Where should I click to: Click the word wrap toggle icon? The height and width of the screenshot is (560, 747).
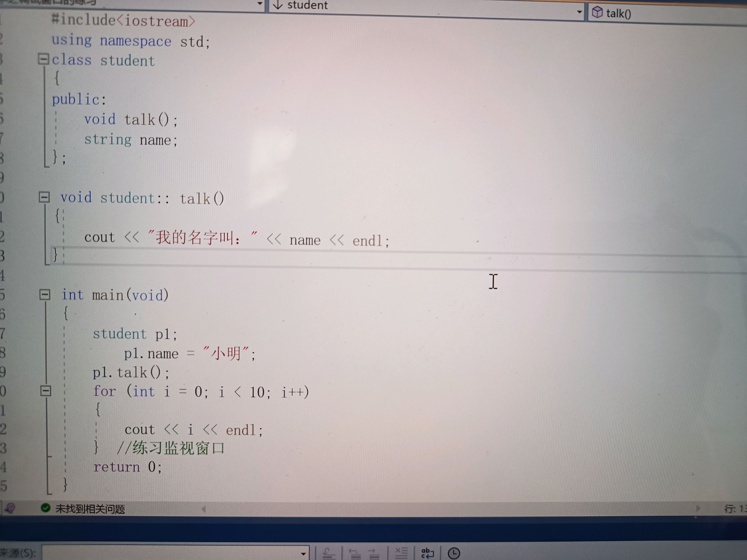click(427, 553)
